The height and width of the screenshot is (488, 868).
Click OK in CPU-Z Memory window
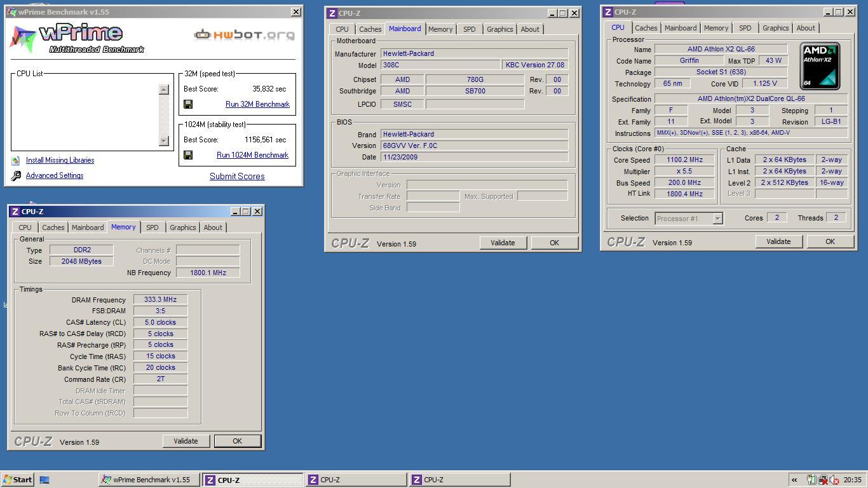[x=237, y=441]
